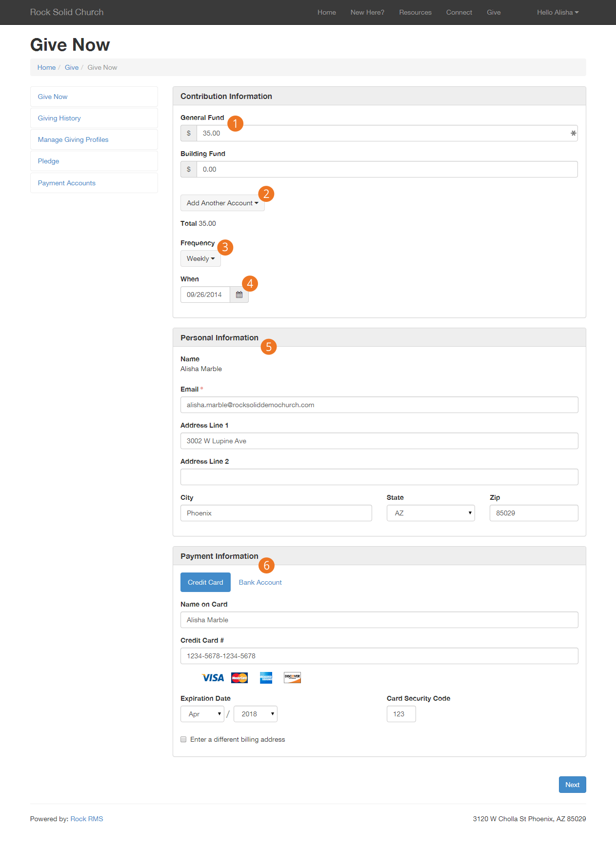Screen dimensions: 616x848
Task: Select the Credit Card payment tab
Action: click(205, 582)
